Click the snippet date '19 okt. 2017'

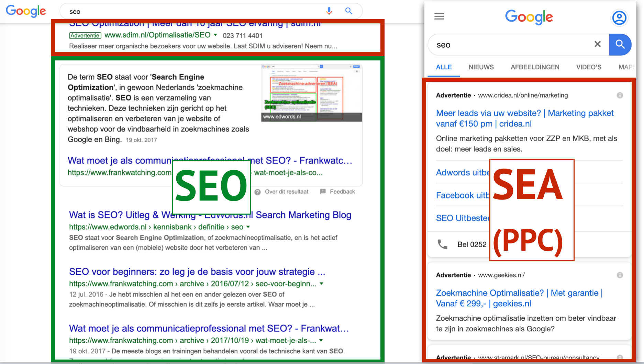pyautogui.click(x=141, y=140)
